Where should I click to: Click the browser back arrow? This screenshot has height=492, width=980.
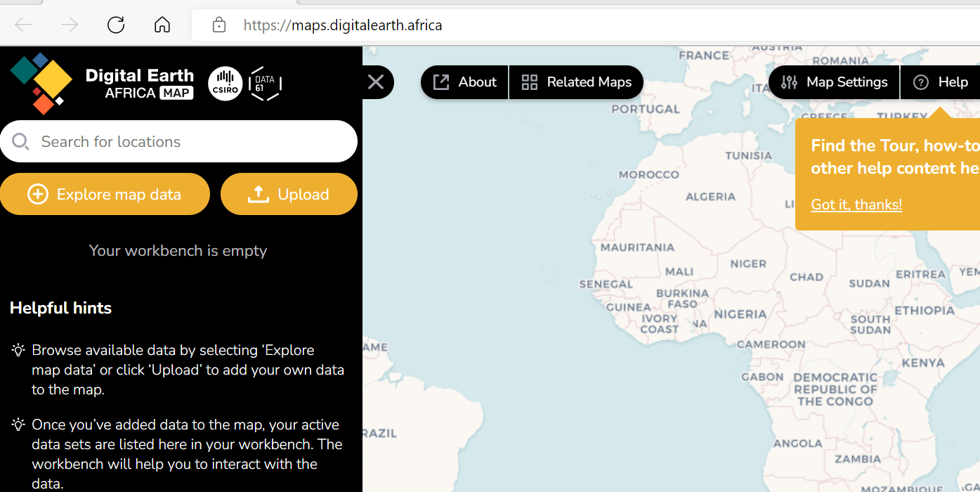click(x=23, y=25)
